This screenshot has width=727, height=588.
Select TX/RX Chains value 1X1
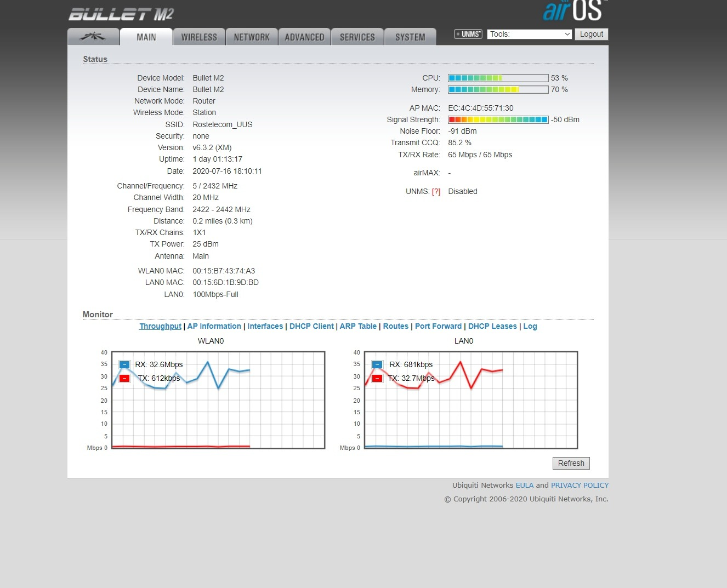[199, 232]
